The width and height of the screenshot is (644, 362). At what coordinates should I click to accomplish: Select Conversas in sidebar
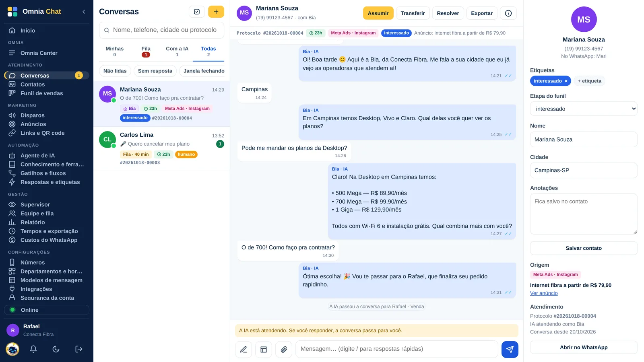[47, 76]
